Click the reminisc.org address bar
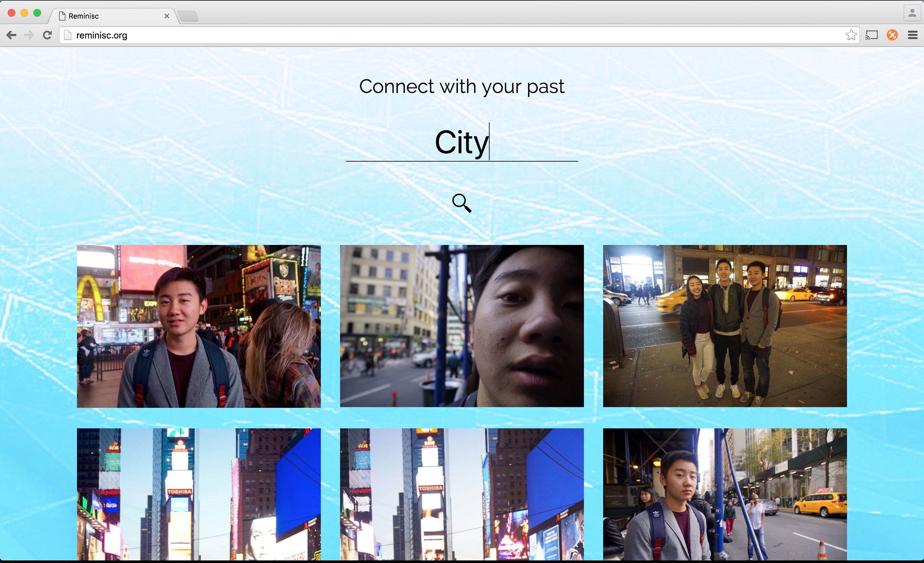Image resolution: width=924 pixels, height=563 pixels. [x=450, y=35]
